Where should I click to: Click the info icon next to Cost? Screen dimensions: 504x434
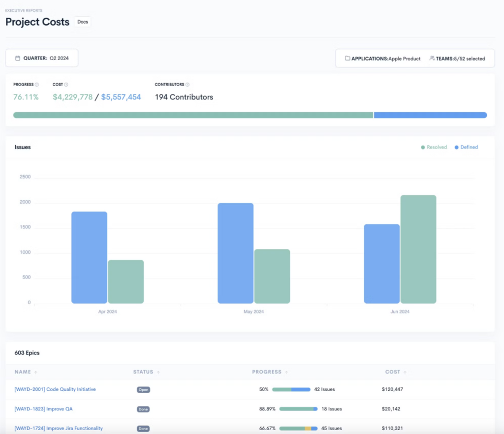point(66,85)
